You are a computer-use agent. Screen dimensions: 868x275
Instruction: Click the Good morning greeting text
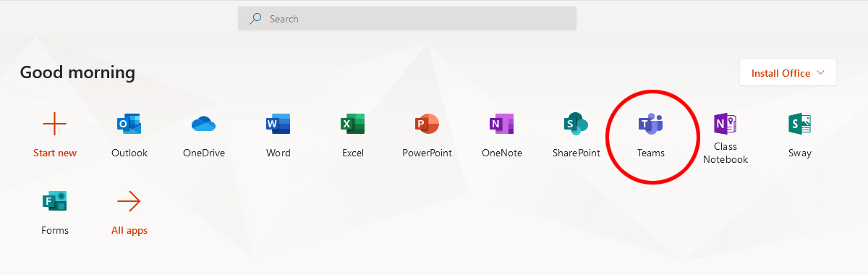point(77,72)
